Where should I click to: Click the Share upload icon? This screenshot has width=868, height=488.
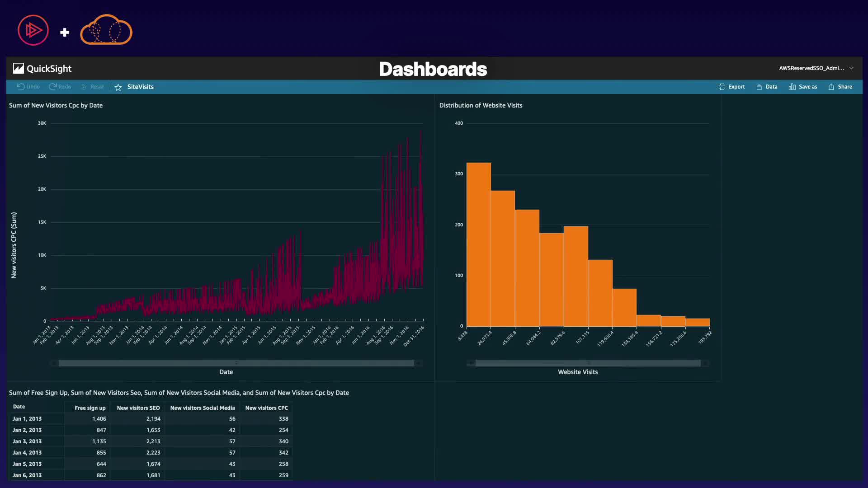click(831, 87)
